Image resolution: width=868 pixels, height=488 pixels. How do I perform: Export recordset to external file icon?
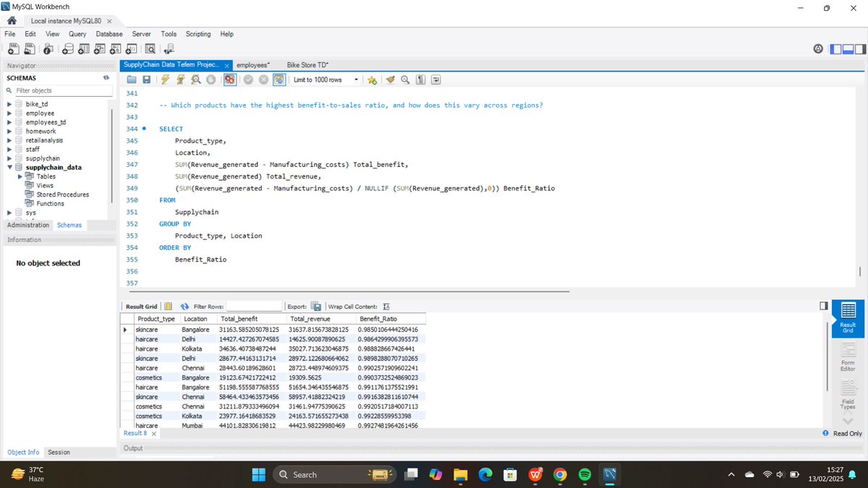point(316,307)
